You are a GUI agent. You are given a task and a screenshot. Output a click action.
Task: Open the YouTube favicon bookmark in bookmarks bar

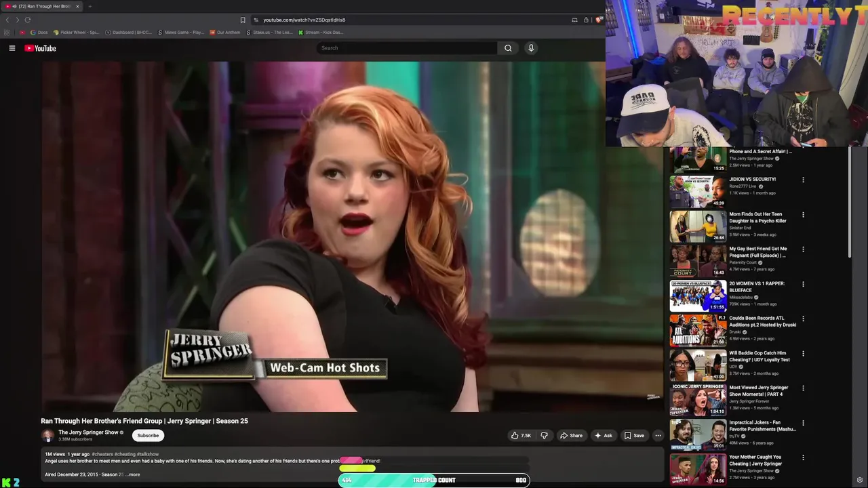(x=22, y=33)
